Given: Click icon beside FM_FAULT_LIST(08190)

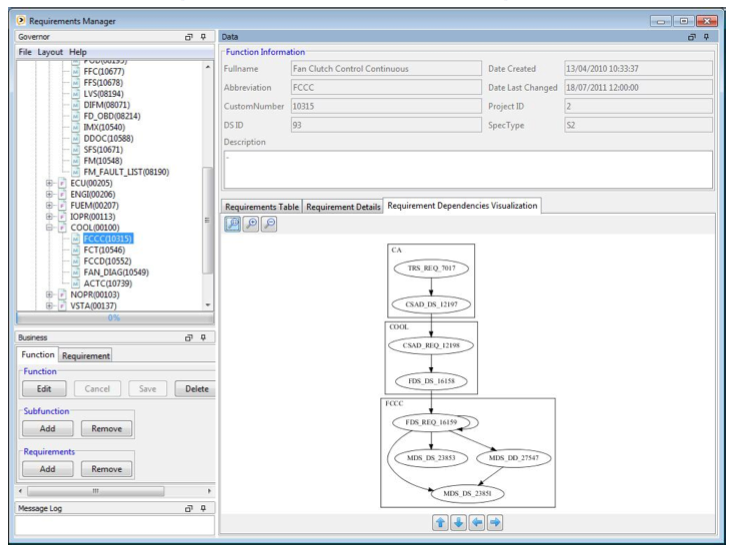Looking at the screenshot, I should tap(76, 172).
